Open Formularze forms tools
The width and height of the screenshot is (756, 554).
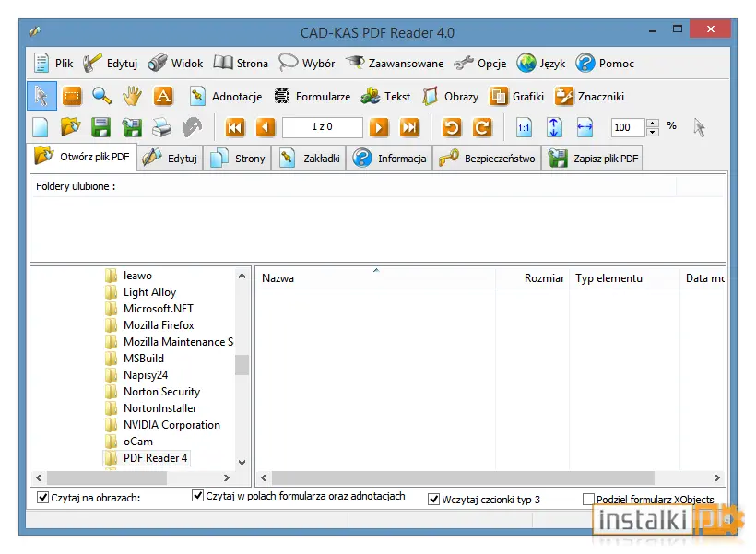click(x=313, y=97)
